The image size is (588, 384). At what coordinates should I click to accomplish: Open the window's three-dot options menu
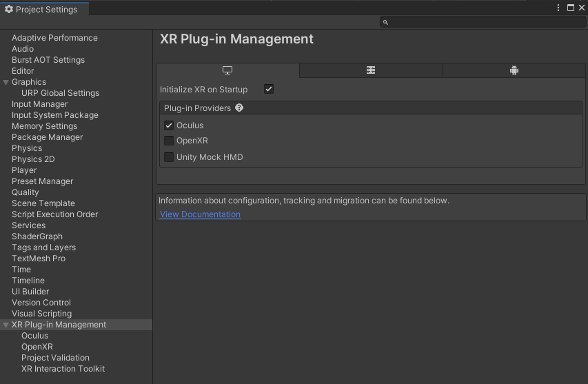(x=558, y=8)
